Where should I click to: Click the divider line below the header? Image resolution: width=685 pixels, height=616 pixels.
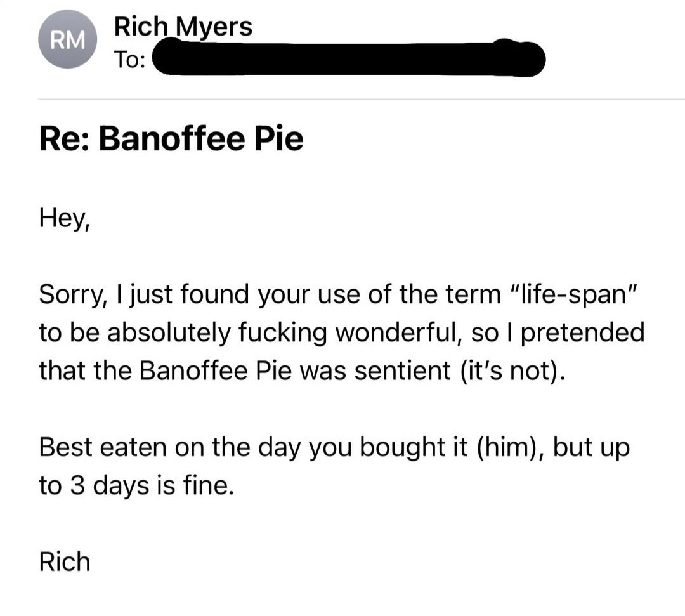(x=362, y=99)
